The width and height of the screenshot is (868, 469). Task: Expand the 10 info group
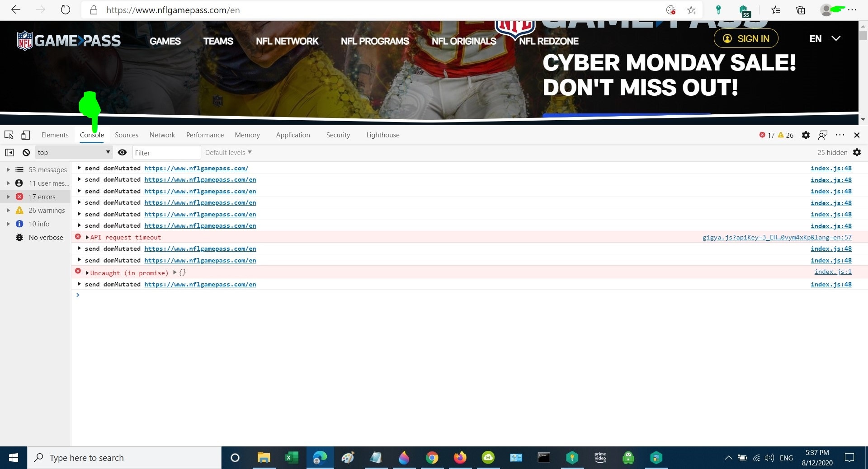tap(8, 224)
